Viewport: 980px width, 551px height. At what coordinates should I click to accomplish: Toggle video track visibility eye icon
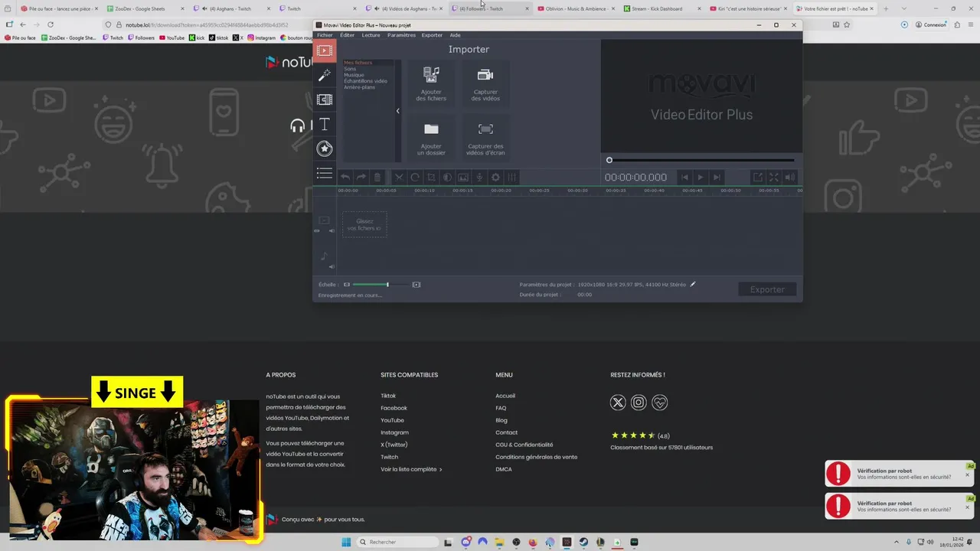(x=318, y=230)
